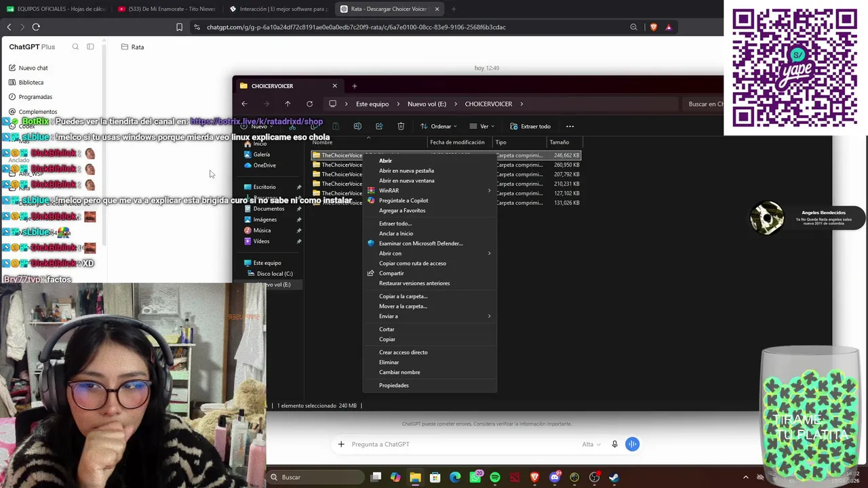This screenshot has height=488, width=868.
Task: Start voice mode in ChatGPT
Action: [x=632, y=444]
